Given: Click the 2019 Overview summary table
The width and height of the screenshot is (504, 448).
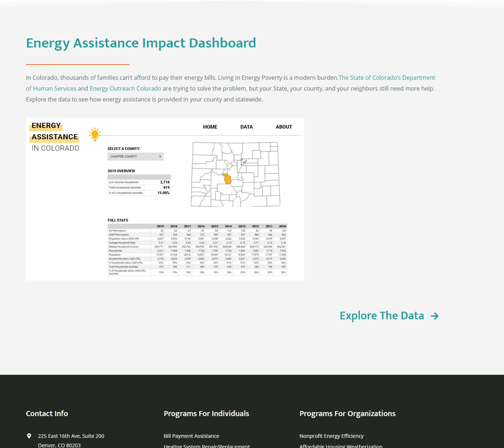Looking at the screenshot, I should coord(139,187).
